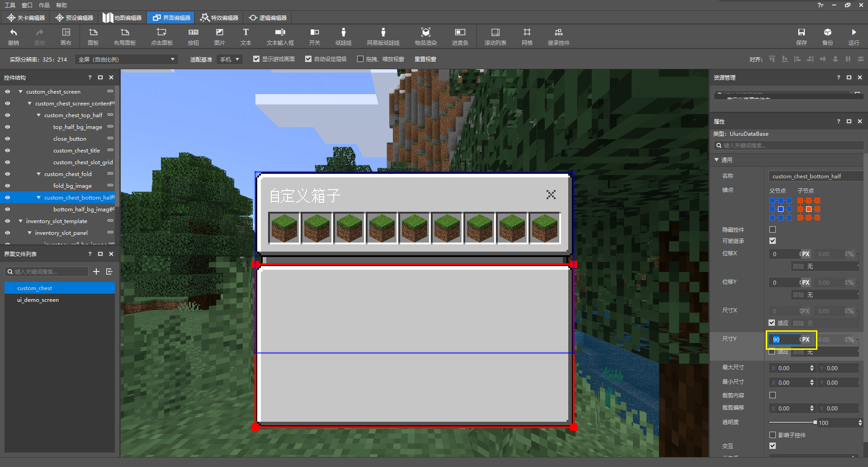The height and width of the screenshot is (467, 868).
Task: Select the 画布 canvas tool
Action: tap(66, 37)
